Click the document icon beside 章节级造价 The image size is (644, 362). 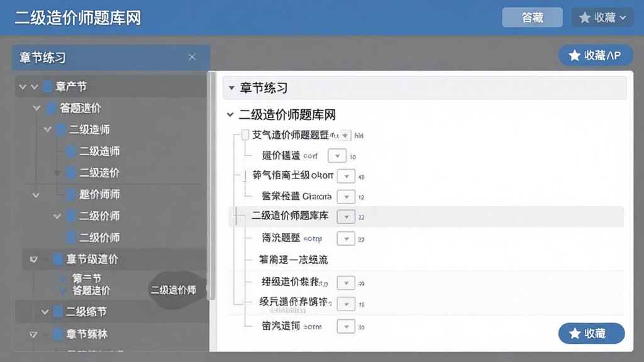point(58,259)
